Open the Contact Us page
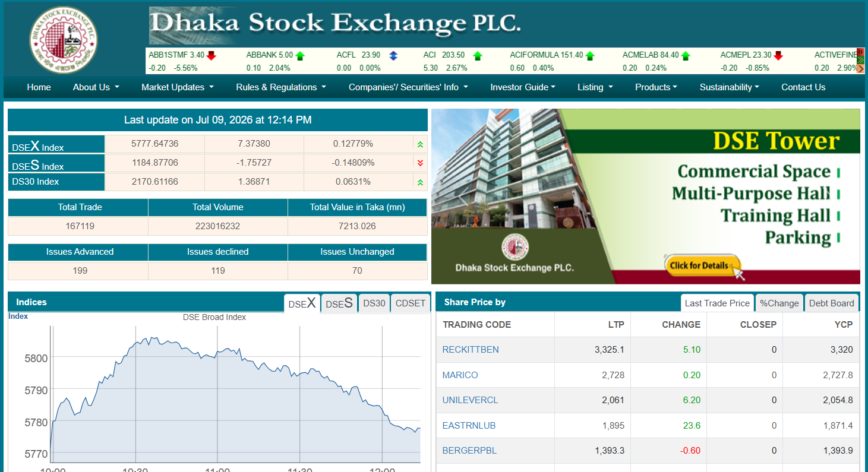Screen dimensions: 868x472 click(x=803, y=87)
